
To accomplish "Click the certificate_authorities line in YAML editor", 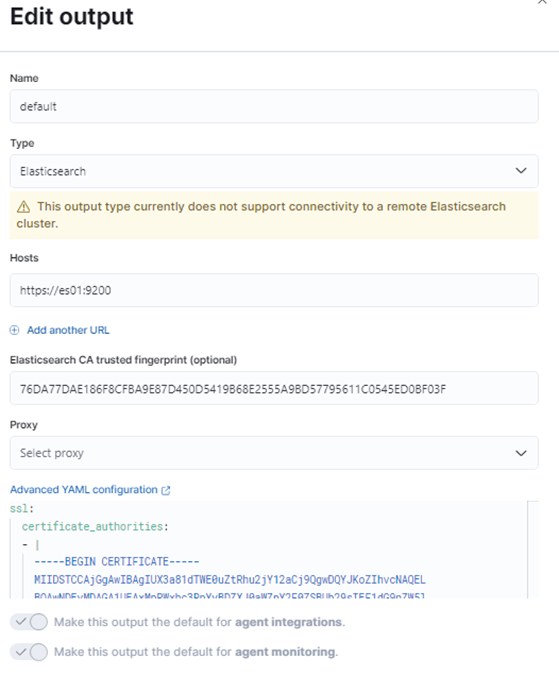I will (x=95, y=526).
